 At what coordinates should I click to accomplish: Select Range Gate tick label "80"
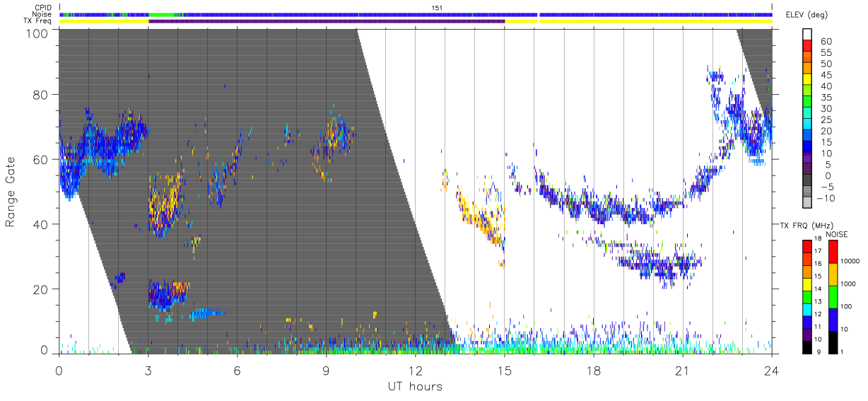40,95
